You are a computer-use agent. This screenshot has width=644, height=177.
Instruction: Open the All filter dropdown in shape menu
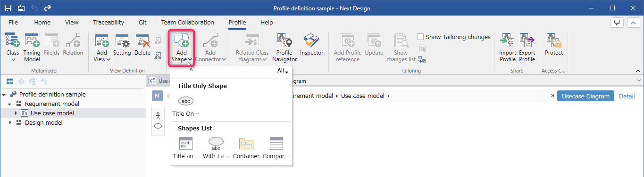283,71
